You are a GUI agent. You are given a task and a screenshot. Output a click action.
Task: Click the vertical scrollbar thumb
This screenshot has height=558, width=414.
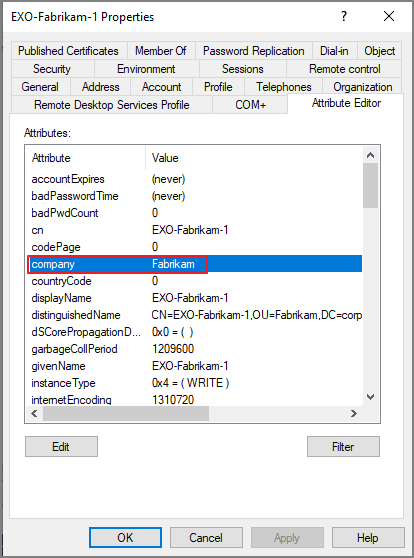point(371,185)
